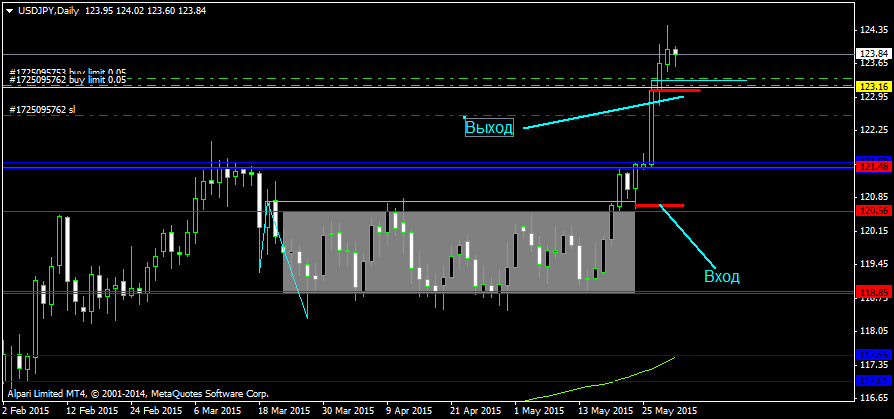Viewport: 894px width, 419px height.
Task: Click price scale value 124.35
Action: click(x=874, y=30)
